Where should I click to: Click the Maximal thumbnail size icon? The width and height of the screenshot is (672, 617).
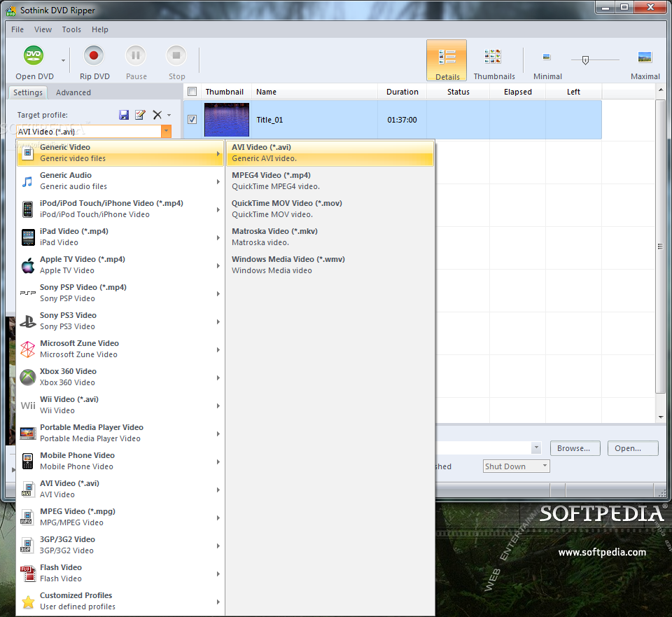pos(645,57)
